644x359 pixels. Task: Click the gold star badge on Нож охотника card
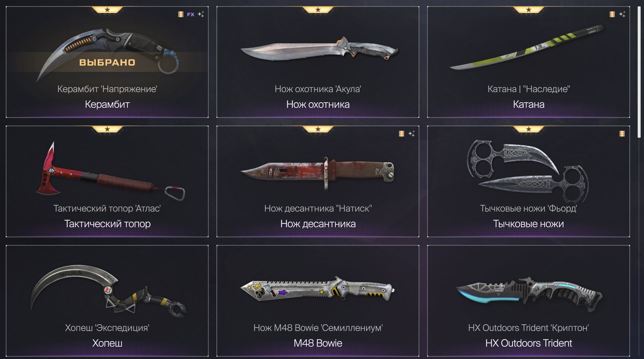(x=318, y=10)
